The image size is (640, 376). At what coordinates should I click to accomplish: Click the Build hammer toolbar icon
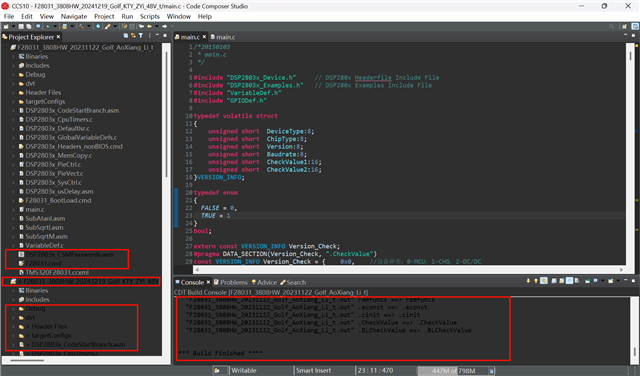82,26
